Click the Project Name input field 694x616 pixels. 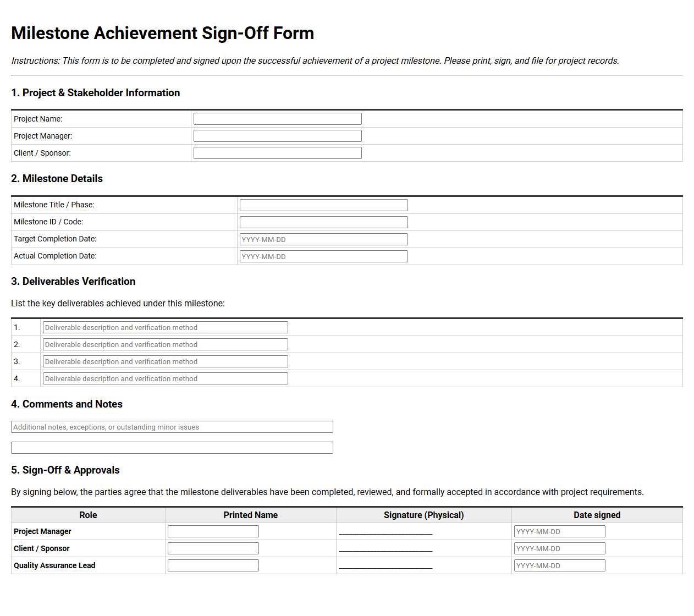tap(278, 119)
